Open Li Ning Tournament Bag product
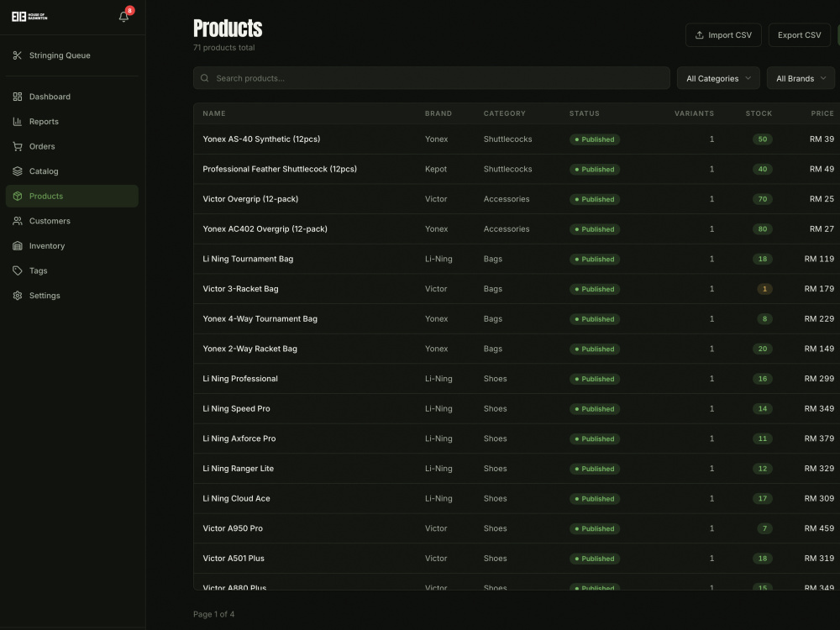Image resolution: width=840 pixels, height=630 pixels. point(248,260)
